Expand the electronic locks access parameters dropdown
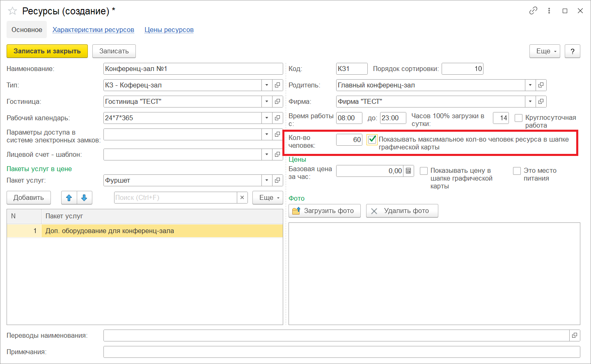This screenshot has width=591, height=364. point(267,134)
